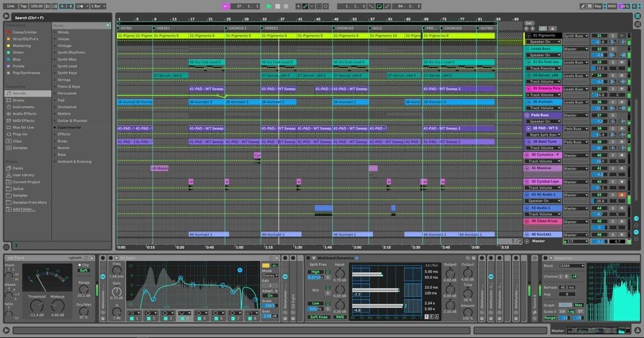The width and height of the screenshot is (644, 338).
Task: Open User Library place in browser
Action: click(24, 175)
